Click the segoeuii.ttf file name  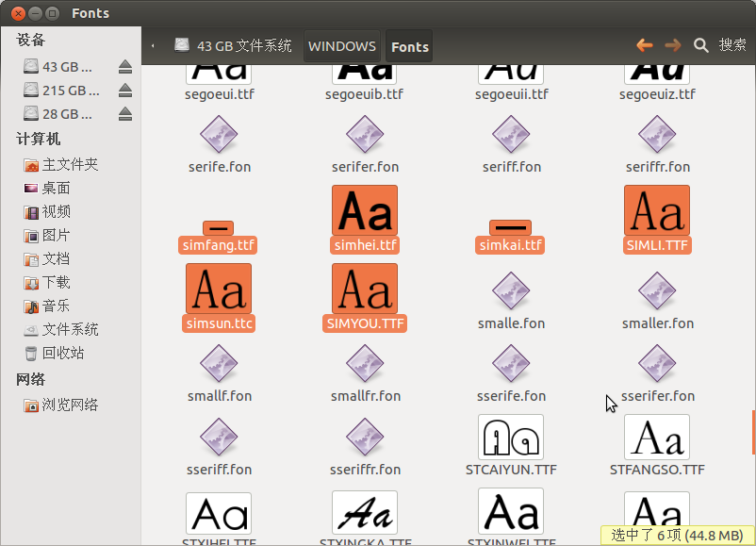(x=512, y=93)
